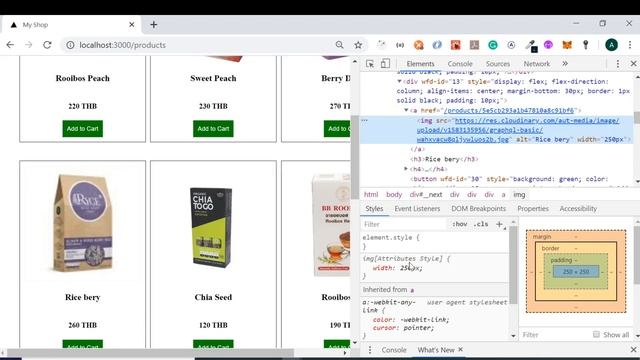Collapse the a href products node

click(x=406, y=110)
